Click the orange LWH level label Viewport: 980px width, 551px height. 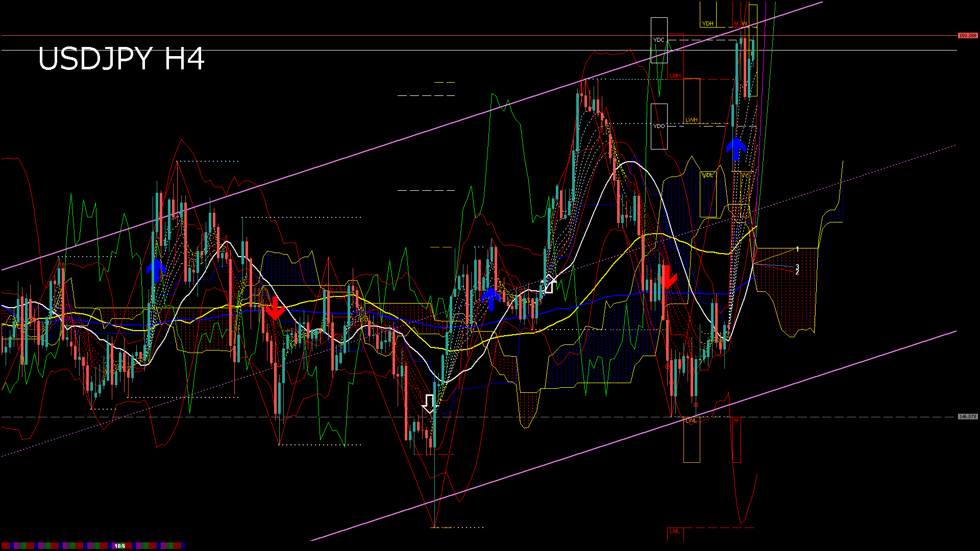coord(692,120)
